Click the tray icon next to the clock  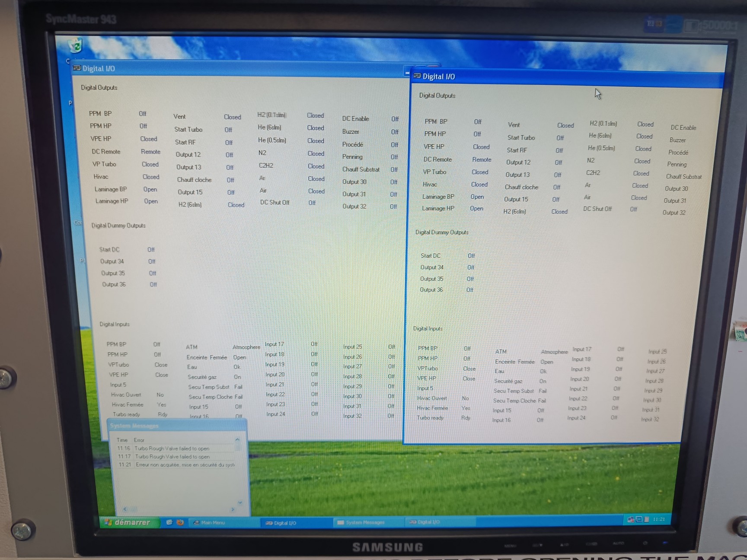coord(646,519)
